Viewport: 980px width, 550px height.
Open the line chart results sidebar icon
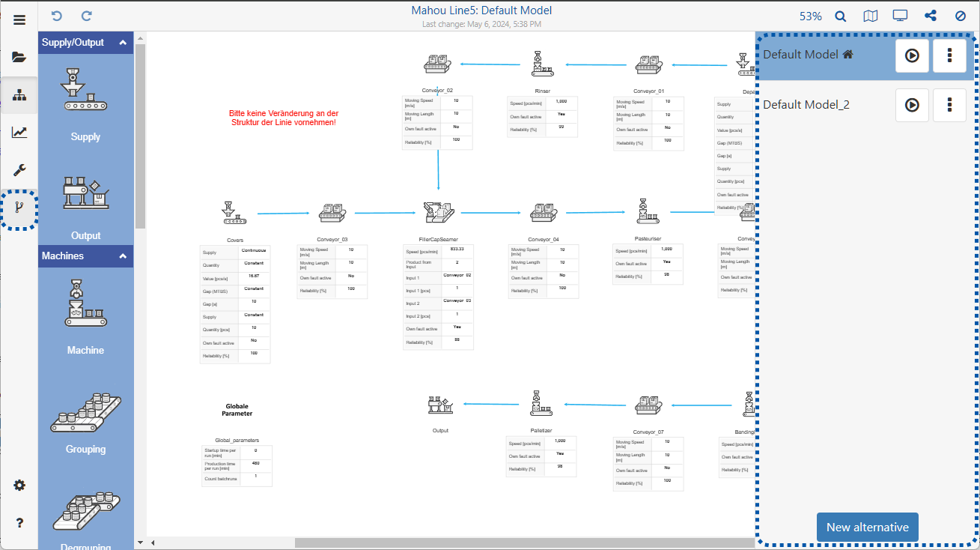[x=19, y=133]
